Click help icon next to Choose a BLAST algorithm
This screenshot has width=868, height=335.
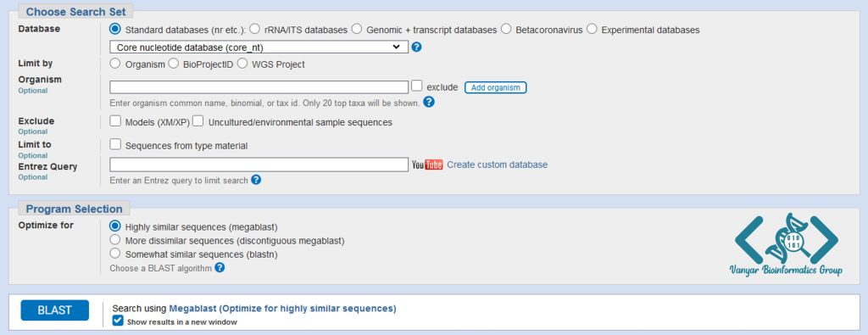(220, 267)
